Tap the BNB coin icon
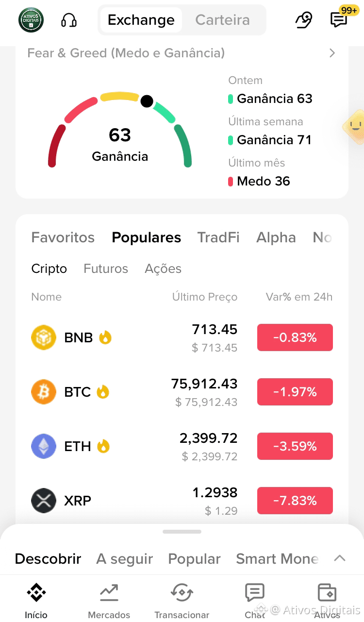The height and width of the screenshot is (622, 364). click(x=44, y=337)
